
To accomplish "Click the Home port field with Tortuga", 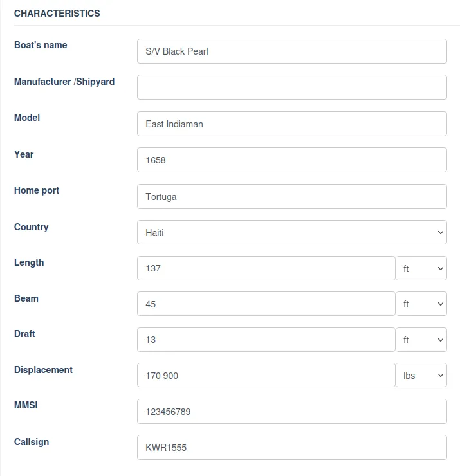I will 292,196.
